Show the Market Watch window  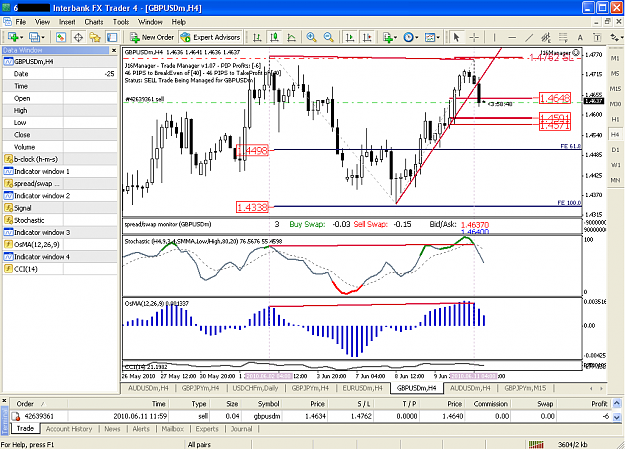tap(61, 37)
